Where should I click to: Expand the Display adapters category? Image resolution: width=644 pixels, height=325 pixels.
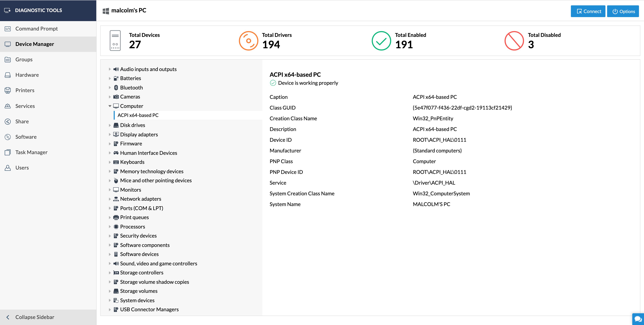tap(110, 134)
